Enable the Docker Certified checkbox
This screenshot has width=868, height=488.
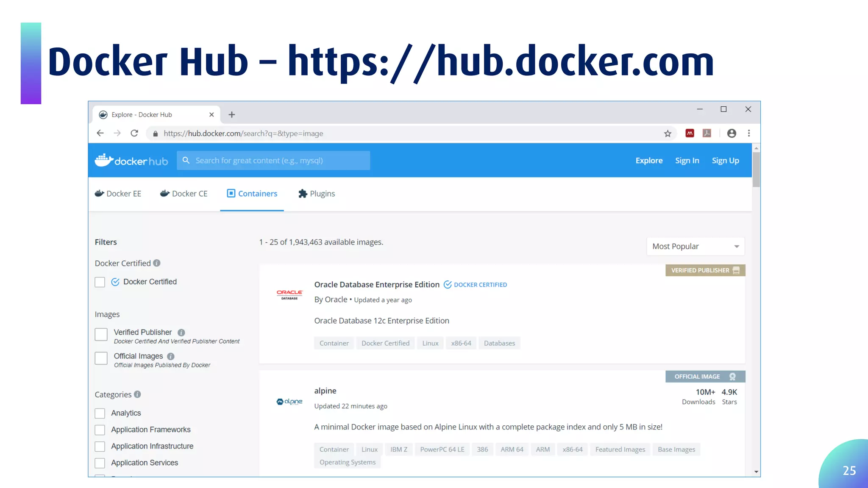click(100, 282)
